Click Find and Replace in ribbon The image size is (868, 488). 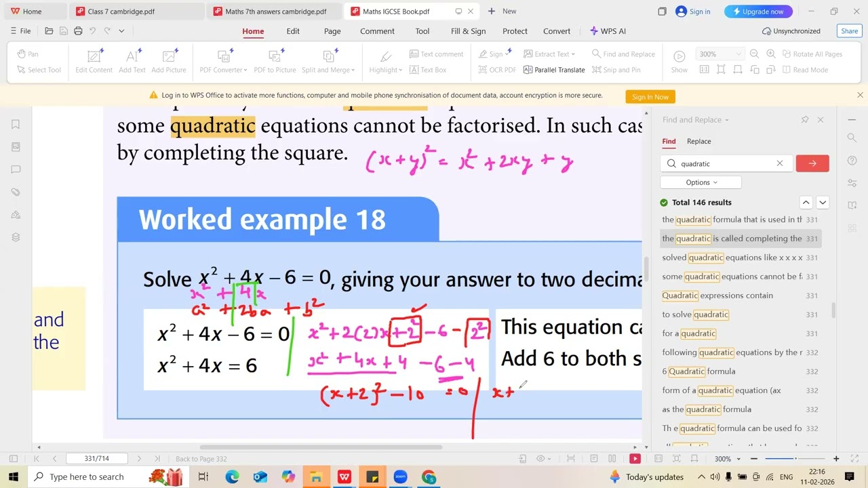click(623, 54)
